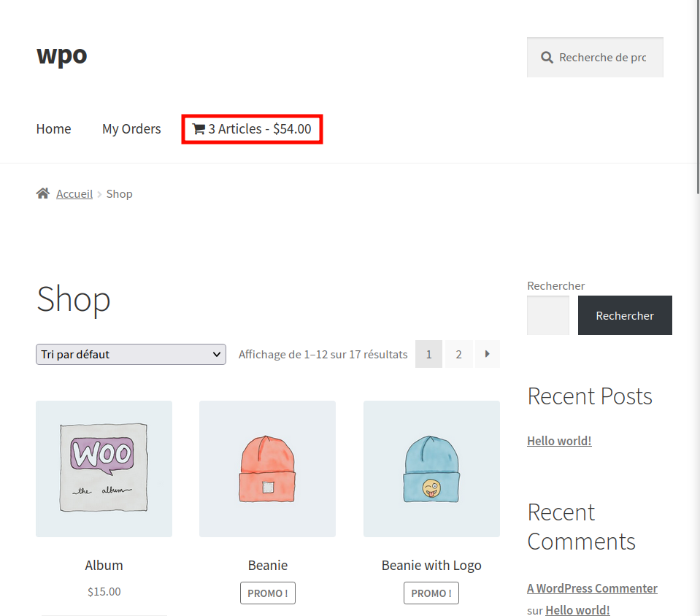This screenshot has height=616, width=700.
Task: Open the blue Beanie with Logo image
Action: [431, 469]
